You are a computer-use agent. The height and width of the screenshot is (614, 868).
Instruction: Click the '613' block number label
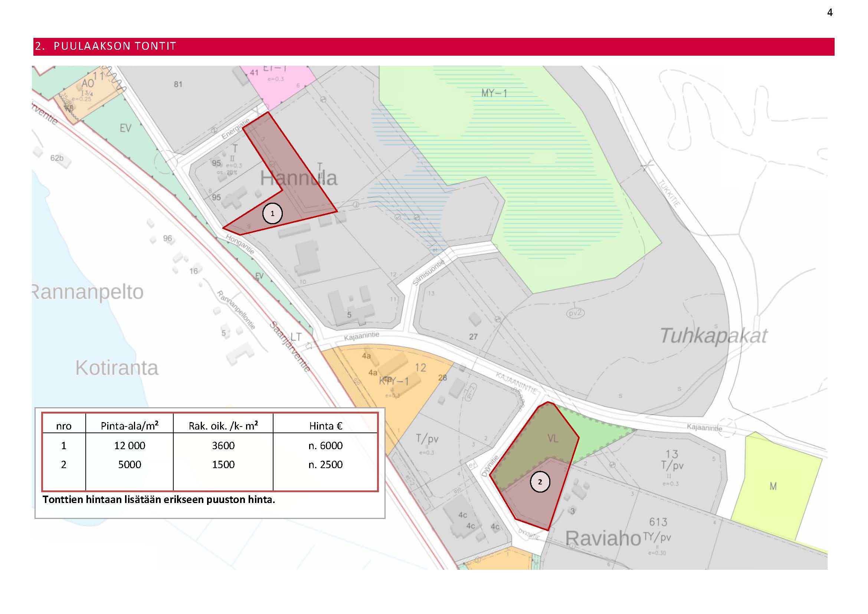point(658,522)
